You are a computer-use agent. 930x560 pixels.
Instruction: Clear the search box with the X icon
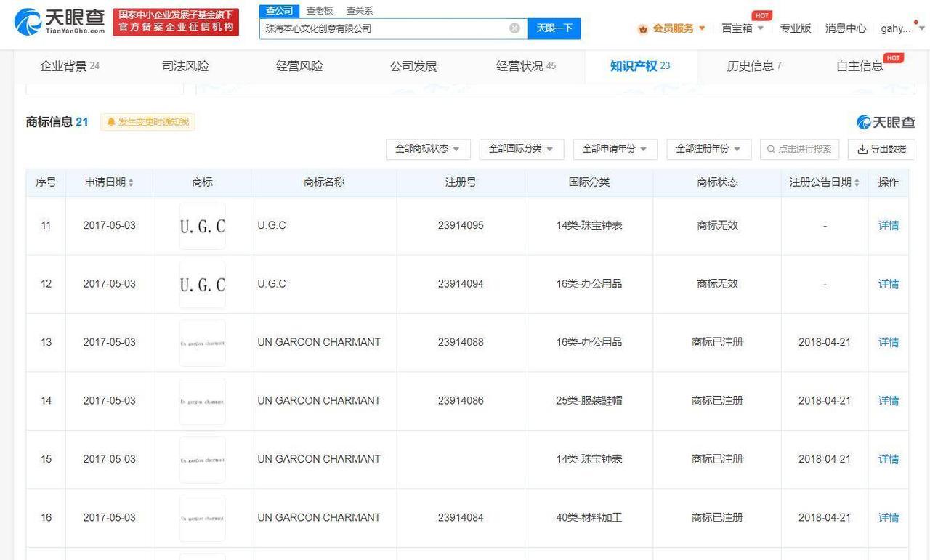click(x=514, y=28)
